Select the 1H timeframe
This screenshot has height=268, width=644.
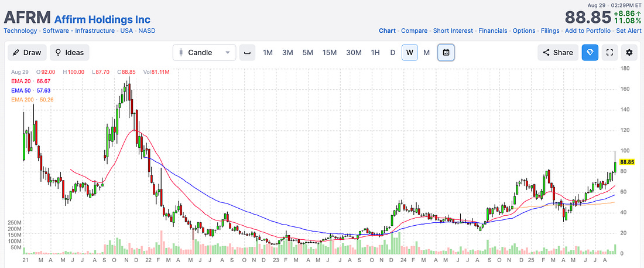(x=375, y=53)
